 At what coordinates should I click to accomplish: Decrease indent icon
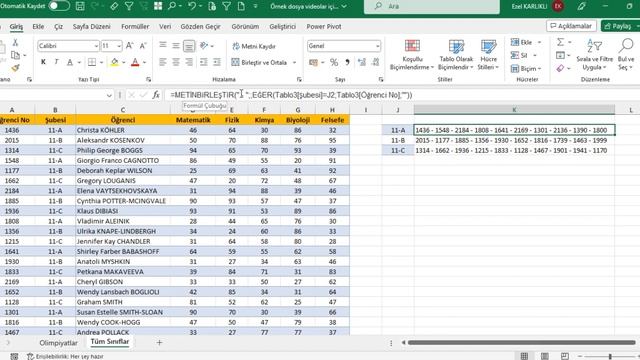[203, 62]
